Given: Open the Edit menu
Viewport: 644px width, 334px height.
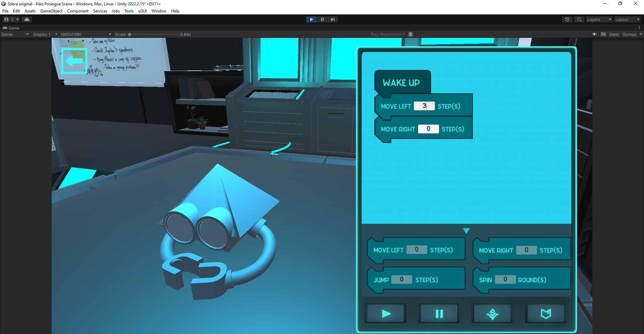Looking at the screenshot, I should point(16,11).
